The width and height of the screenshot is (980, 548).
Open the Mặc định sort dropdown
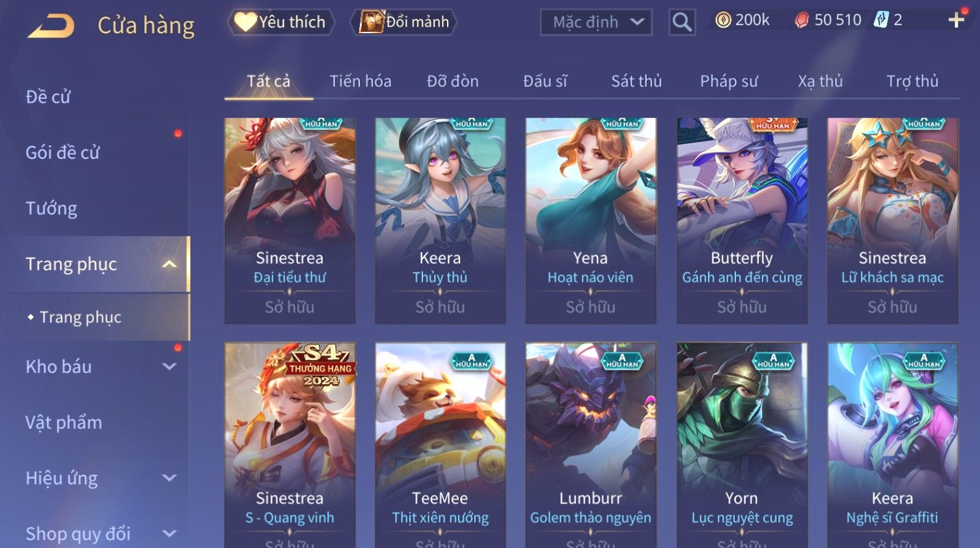click(x=596, y=22)
